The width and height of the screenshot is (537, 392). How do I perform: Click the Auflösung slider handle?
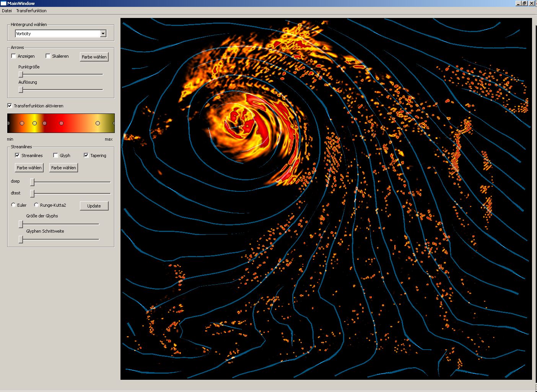pyautogui.click(x=21, y=90)
